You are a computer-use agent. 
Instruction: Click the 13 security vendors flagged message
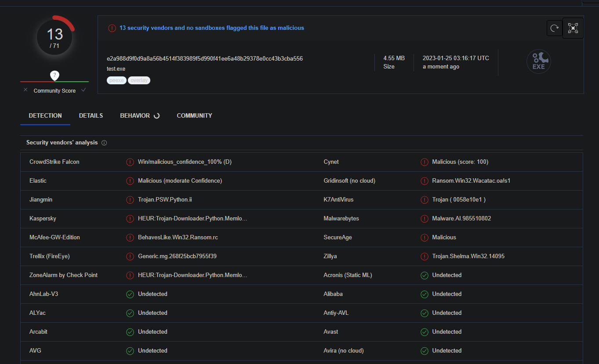(212, 28)
